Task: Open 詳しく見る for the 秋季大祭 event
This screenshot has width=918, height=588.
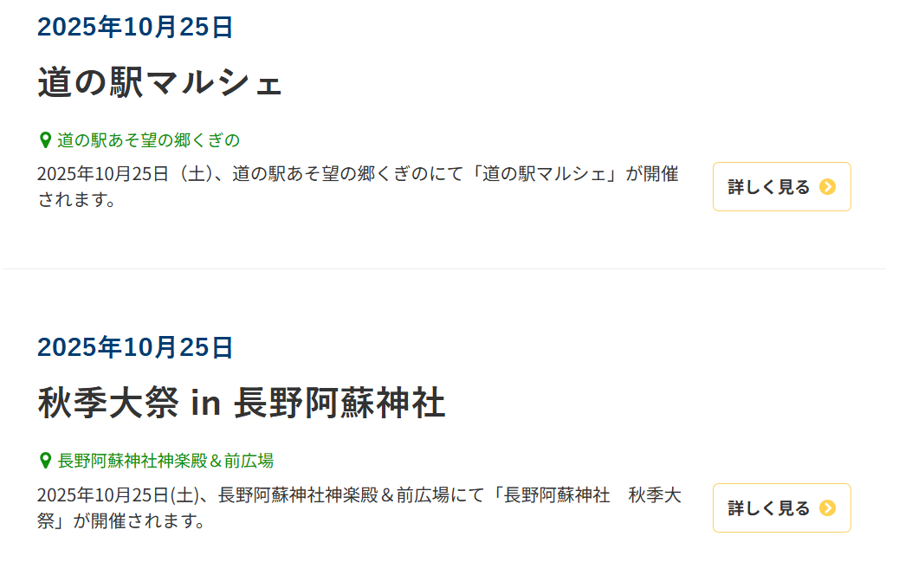Action: pyautogui.click(x=769, y=507)
